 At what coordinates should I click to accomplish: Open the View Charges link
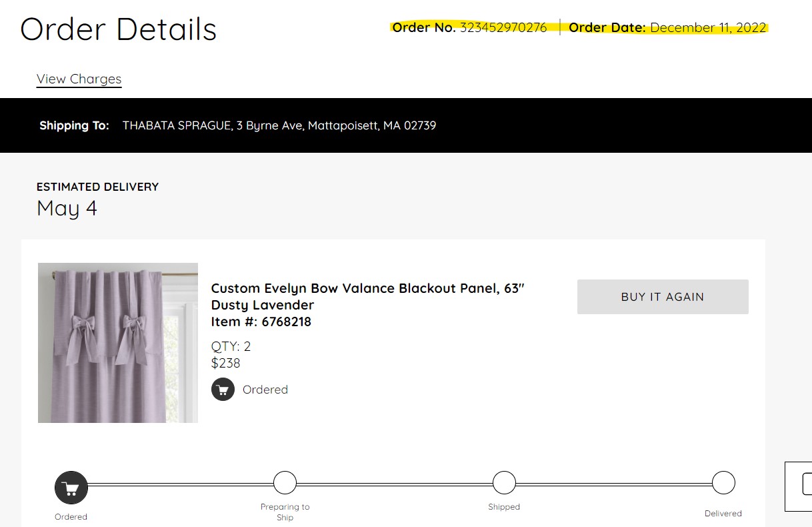[x=79, y=79]
